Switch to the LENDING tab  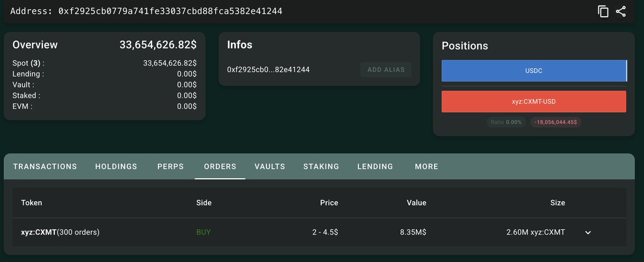375,166
